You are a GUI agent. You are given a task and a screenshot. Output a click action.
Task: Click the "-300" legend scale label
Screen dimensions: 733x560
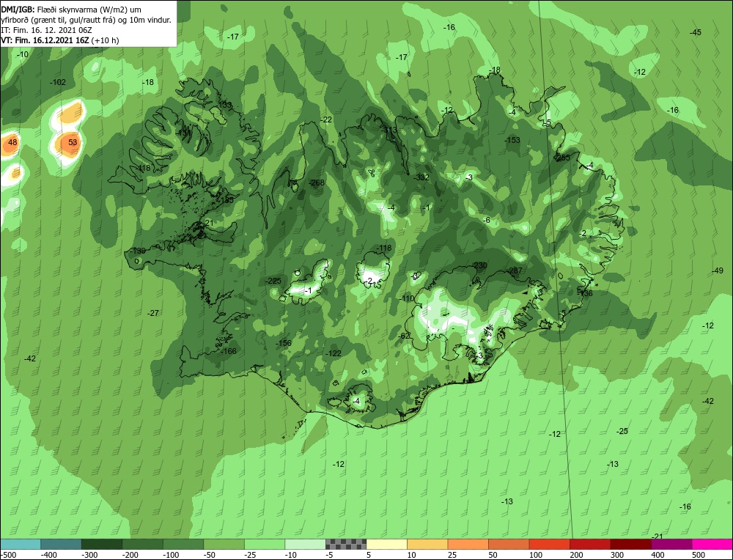[x=89, y=555]
